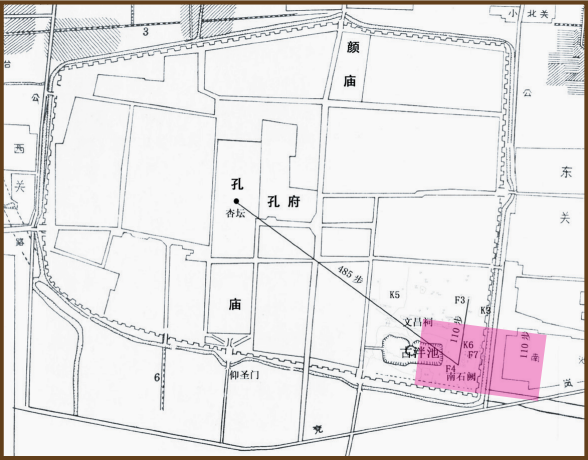
Task: Select the F3 site marker
Action: [x=460, y=300]
